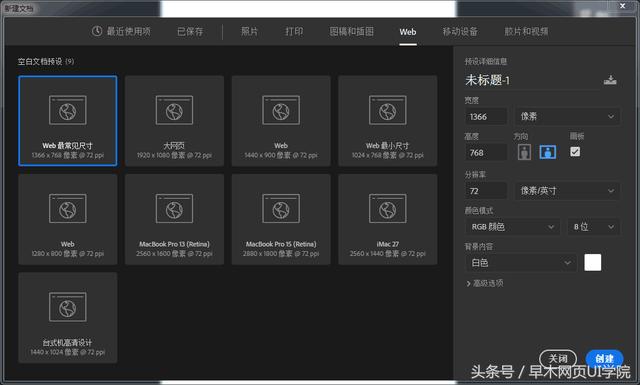Image resolution: width=640 pixels, height=385 pixels.
Task: Click the 空白文档预设 (9) heading
Action: (46, 62)
